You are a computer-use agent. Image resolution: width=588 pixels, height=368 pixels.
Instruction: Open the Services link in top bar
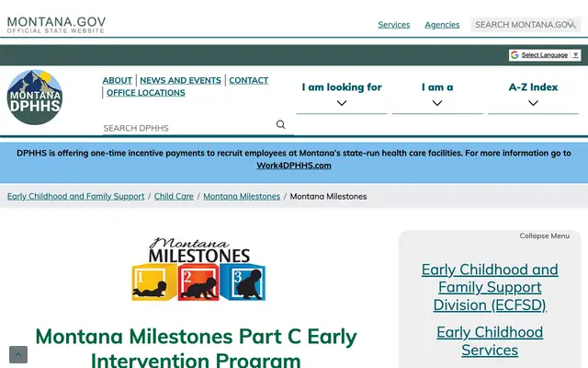[394, 25]
